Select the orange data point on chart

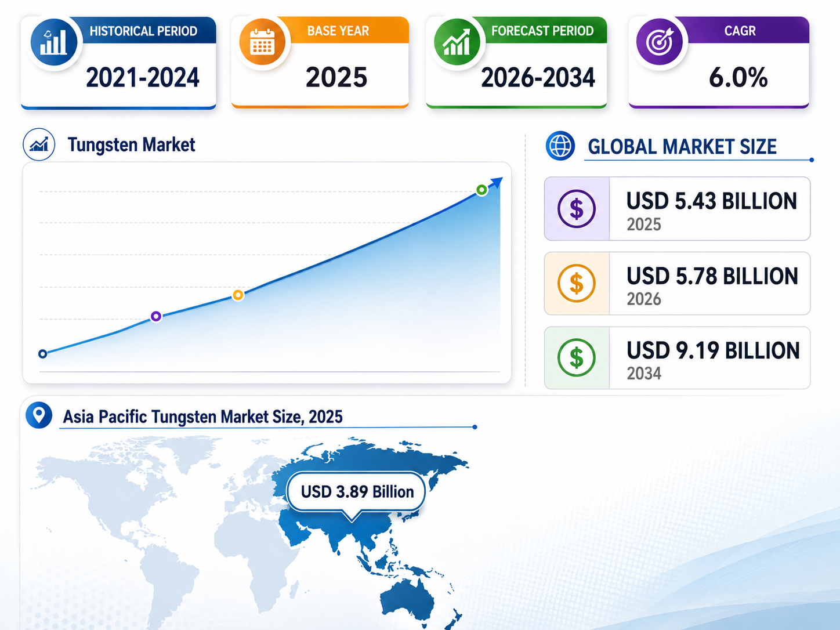[238, 295]
